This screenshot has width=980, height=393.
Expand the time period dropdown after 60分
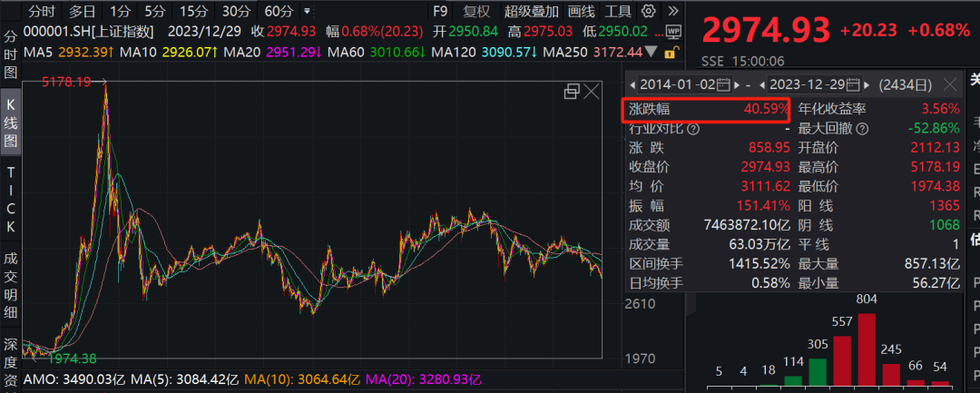307,12
